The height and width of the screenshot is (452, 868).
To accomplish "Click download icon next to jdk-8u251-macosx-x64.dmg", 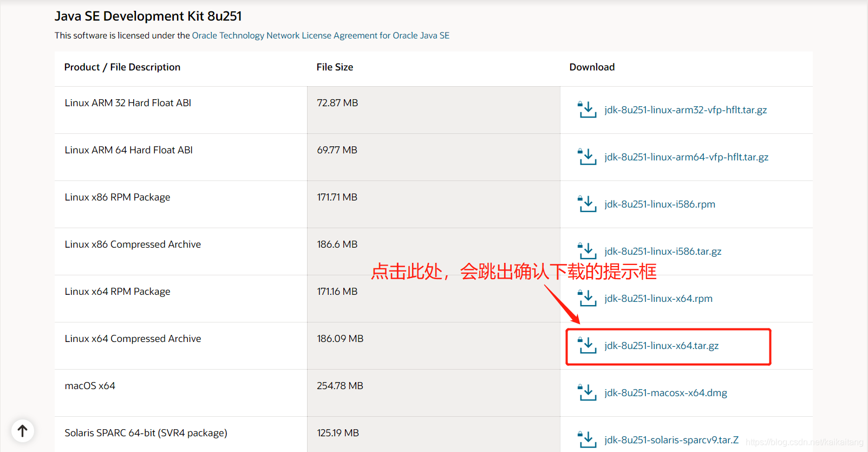I will (x=587, y=392).
